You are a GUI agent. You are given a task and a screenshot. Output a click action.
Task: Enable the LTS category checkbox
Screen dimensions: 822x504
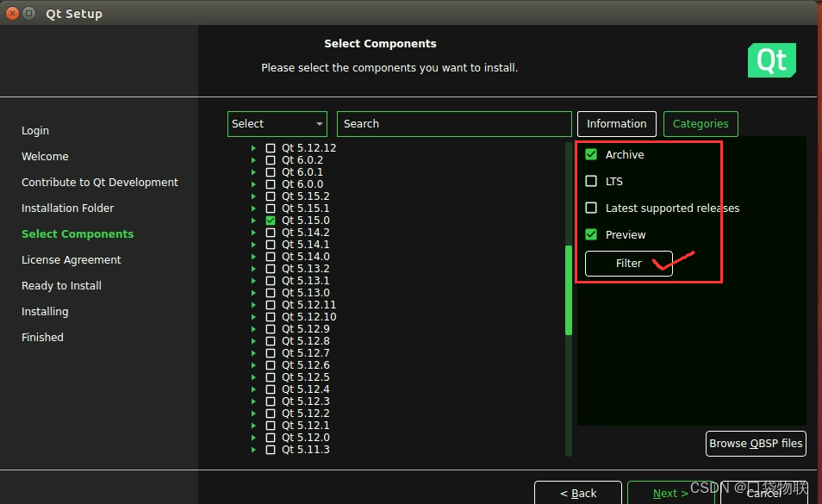[591, 181]
